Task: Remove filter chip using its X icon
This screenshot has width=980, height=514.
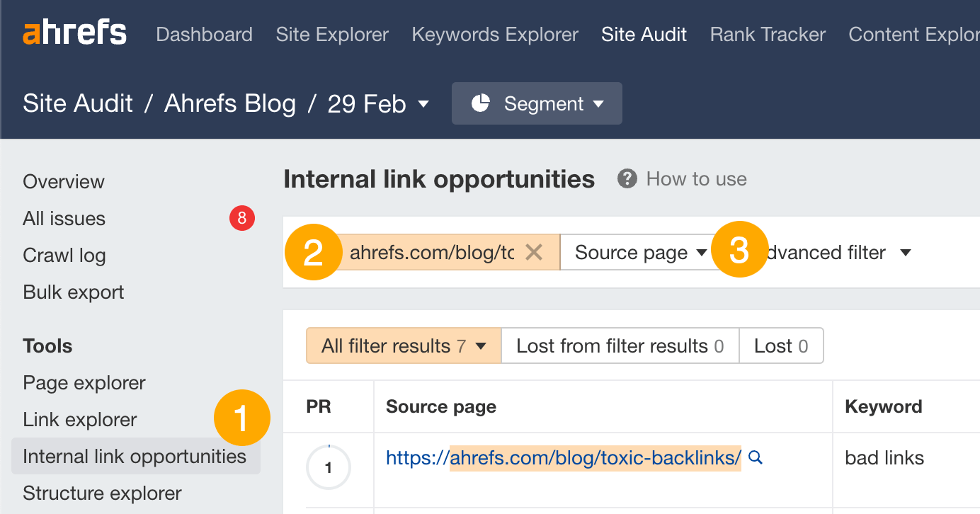Action: point(533,252)
